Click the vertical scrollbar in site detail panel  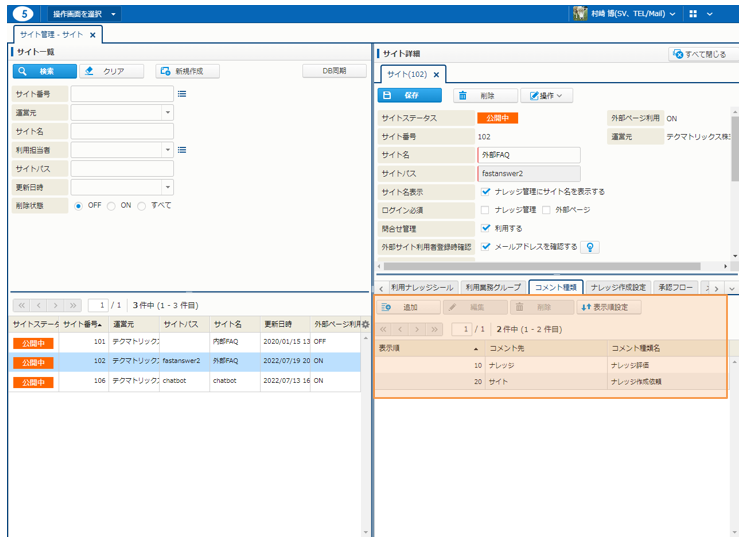pos(735,150)
